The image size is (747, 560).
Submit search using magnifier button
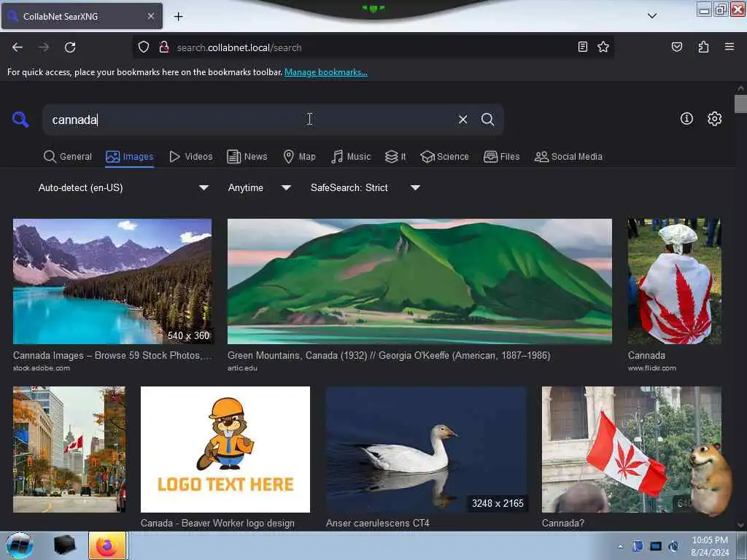[x=487, y=120]
